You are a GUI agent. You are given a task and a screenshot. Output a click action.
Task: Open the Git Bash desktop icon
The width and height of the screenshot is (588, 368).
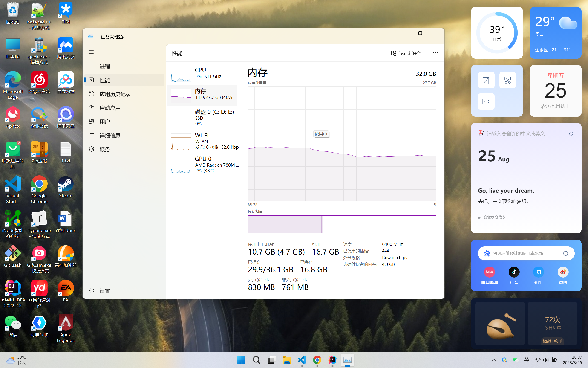click(13, 257)
